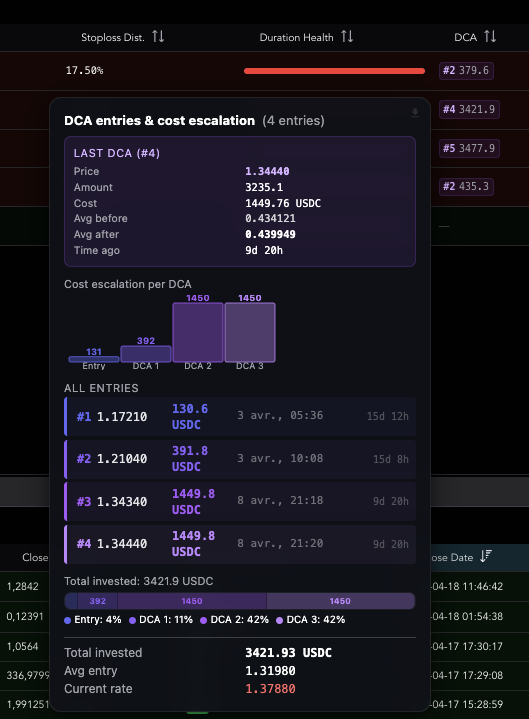The height and width of the screenshot is (719, 529).
Task: Select entry row #2 1.21040
Action: [240, 459]
